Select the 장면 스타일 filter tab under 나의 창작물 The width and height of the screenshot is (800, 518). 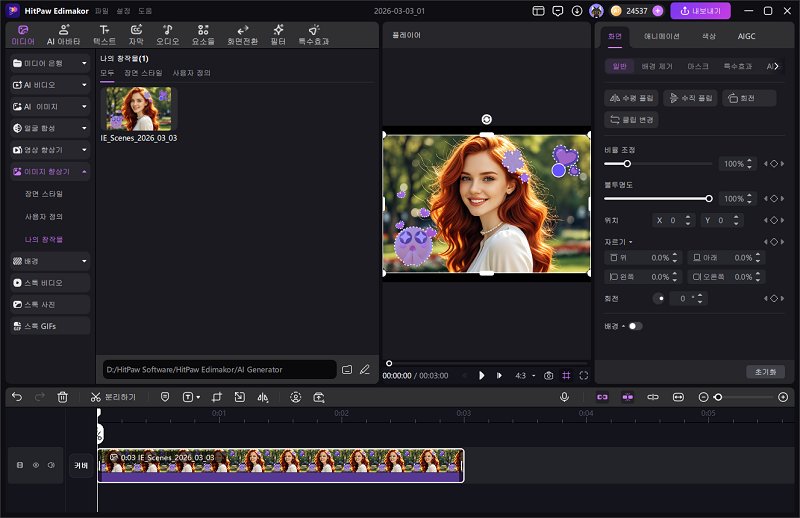coord(143,73)
